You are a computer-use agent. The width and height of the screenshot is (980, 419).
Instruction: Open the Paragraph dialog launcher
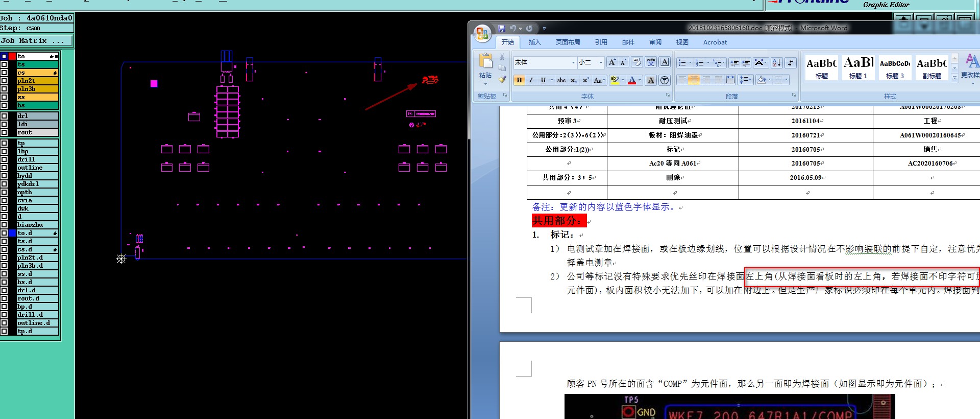pyautogui.click(x=794, y=96)
